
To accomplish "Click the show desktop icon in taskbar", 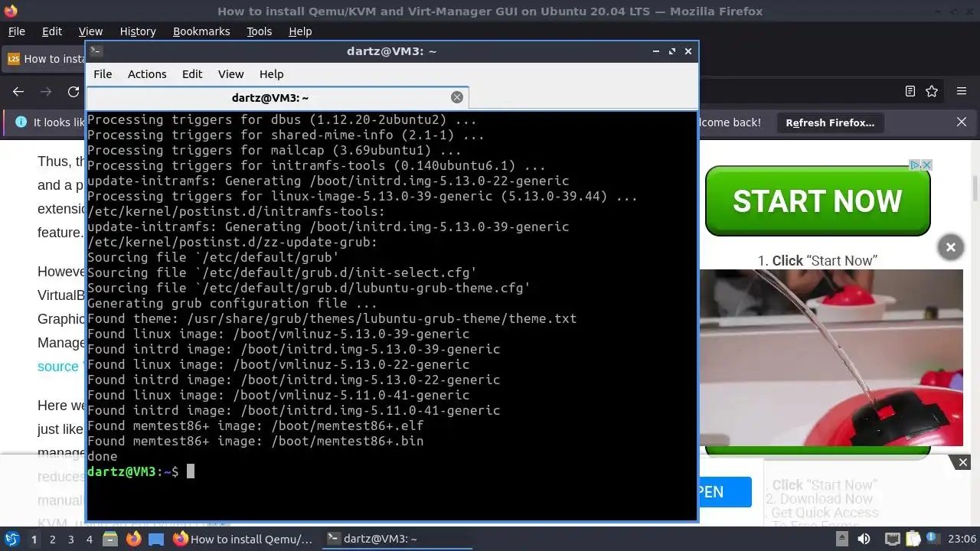I will coord(155,540).
